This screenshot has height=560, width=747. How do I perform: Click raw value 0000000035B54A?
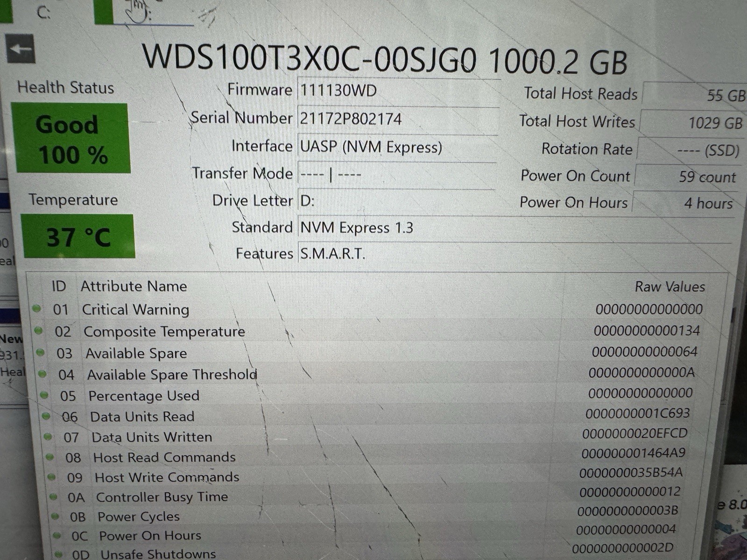pyautogui.click(x=631, y=473)
